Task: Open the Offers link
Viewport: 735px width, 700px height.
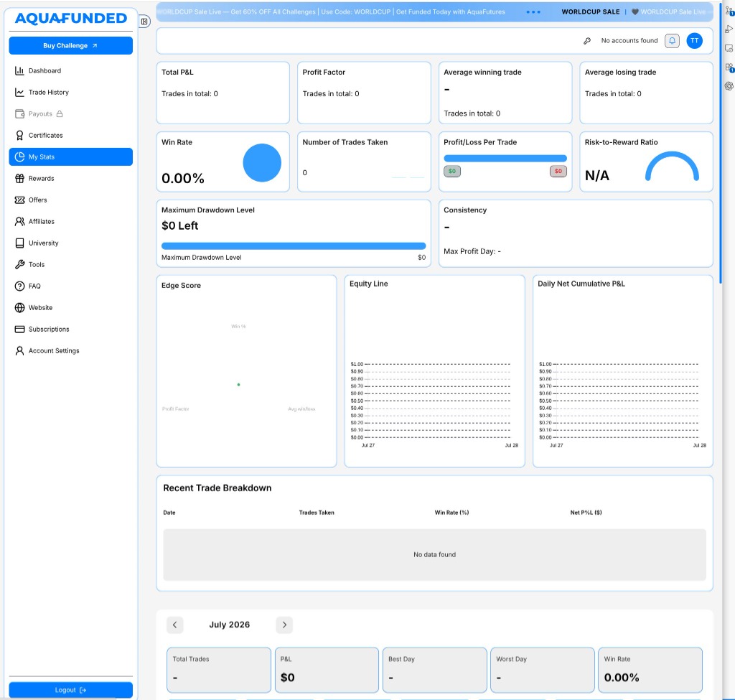Action: (70, 200)
